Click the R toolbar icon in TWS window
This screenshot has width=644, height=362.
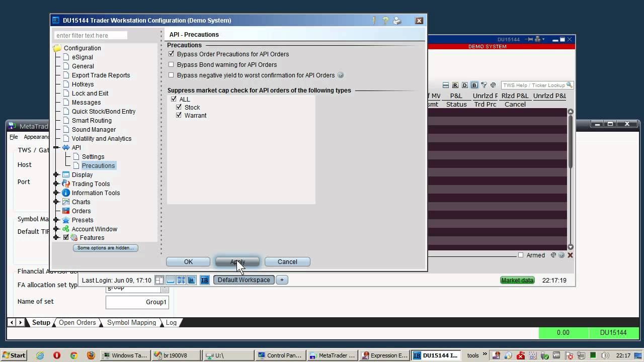pyautogui.click(x=455, y=85)
